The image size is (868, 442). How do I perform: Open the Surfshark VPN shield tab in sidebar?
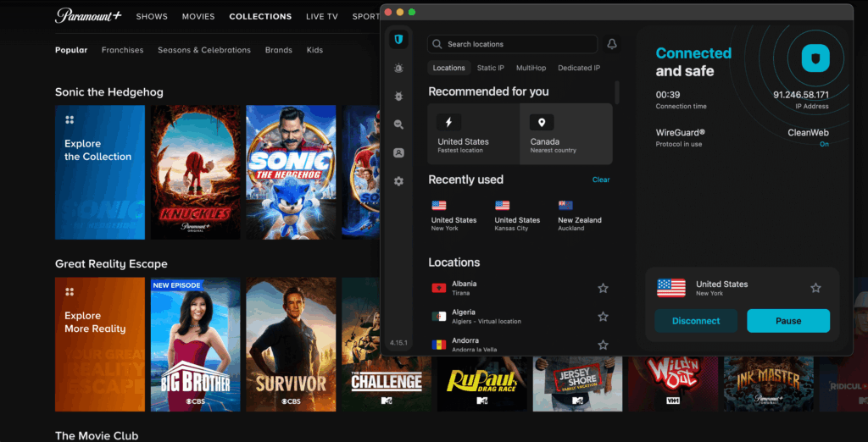[398, 39]
